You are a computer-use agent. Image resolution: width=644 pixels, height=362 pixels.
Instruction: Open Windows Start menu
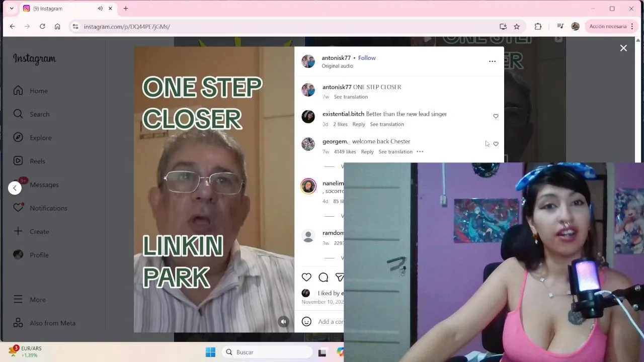[x=210, y=352]
